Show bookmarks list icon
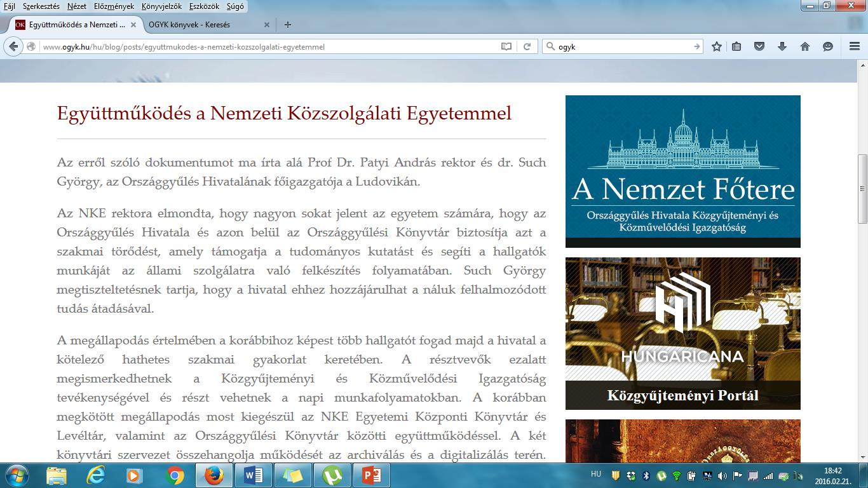 [736, 46]
